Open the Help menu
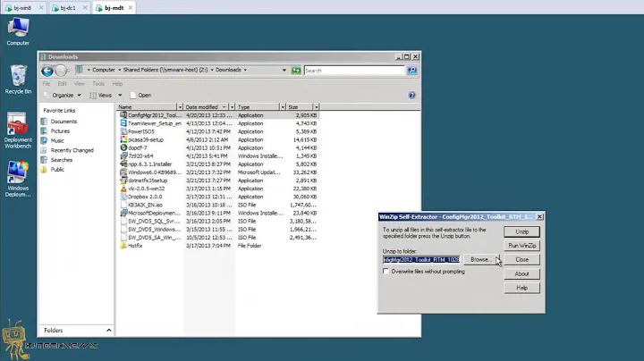 [x=117, y=84]
